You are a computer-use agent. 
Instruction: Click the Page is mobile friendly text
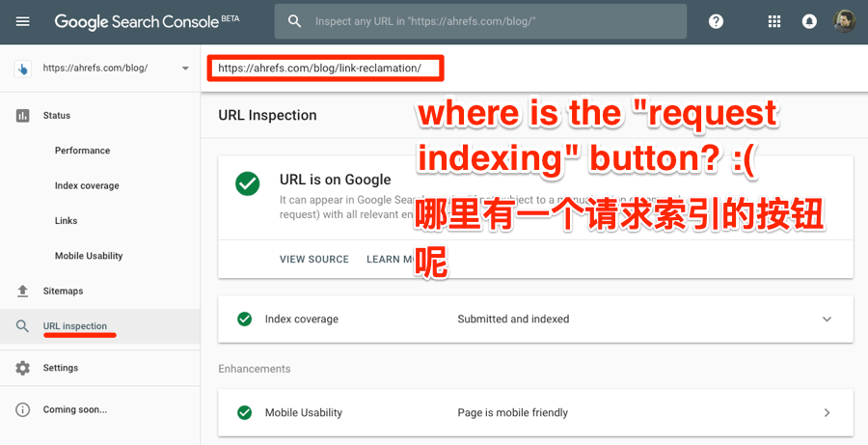coord(513,412)
